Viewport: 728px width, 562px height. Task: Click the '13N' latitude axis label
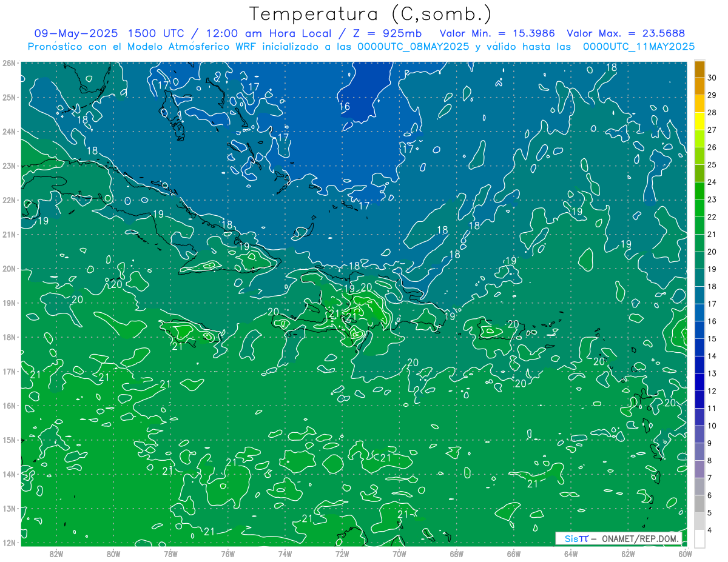pos(9,509)
